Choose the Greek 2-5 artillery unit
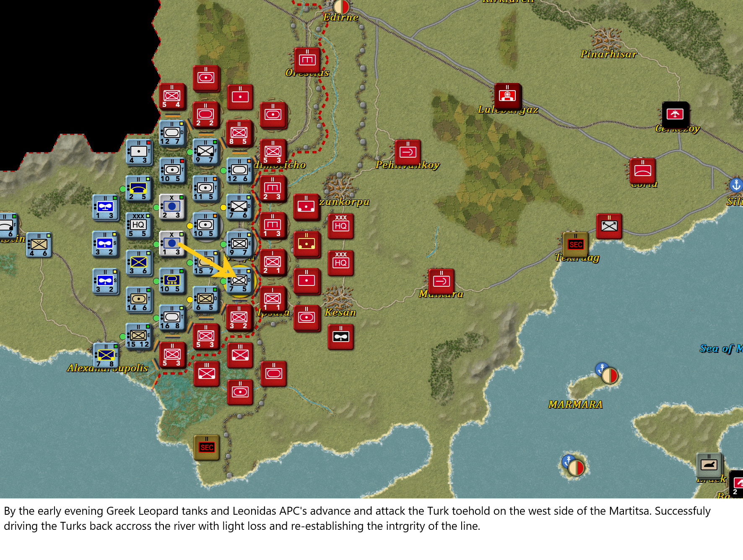The image size is (743, 560). [x=138, y=189]
